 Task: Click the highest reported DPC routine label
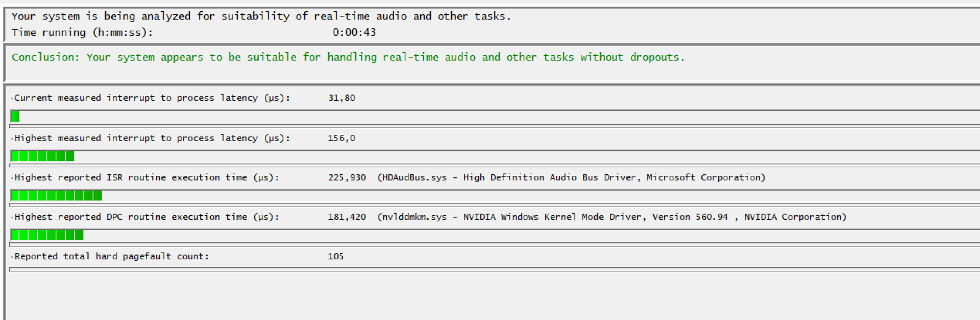pyautogui.click(x=146, y=217)
